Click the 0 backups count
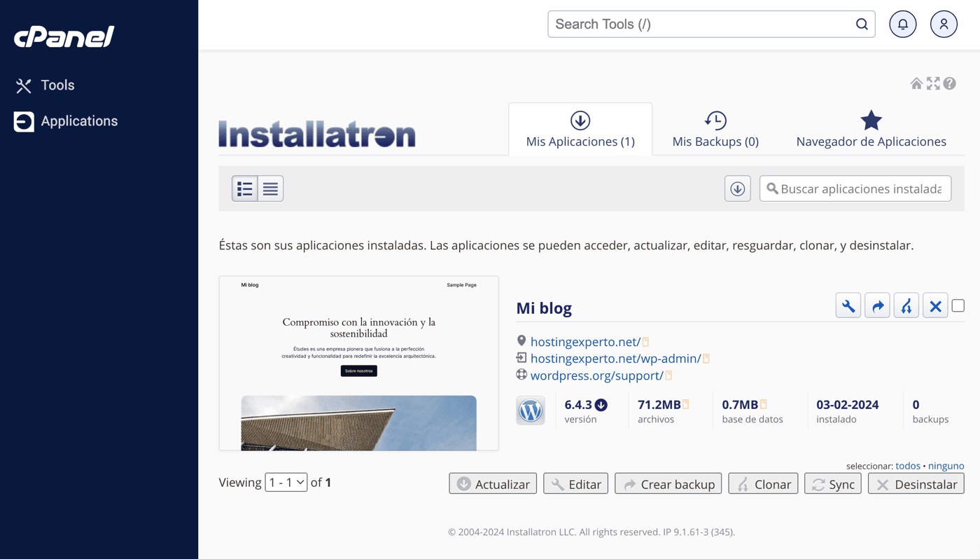 916,404
